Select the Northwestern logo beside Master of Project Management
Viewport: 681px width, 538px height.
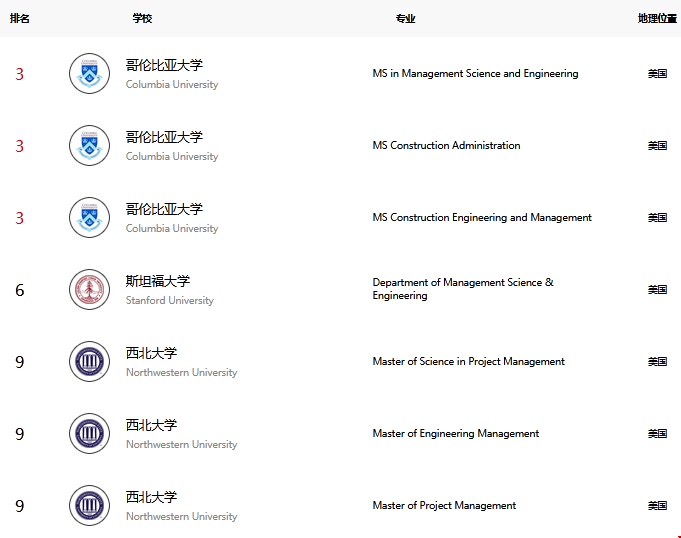coord(89,505)
